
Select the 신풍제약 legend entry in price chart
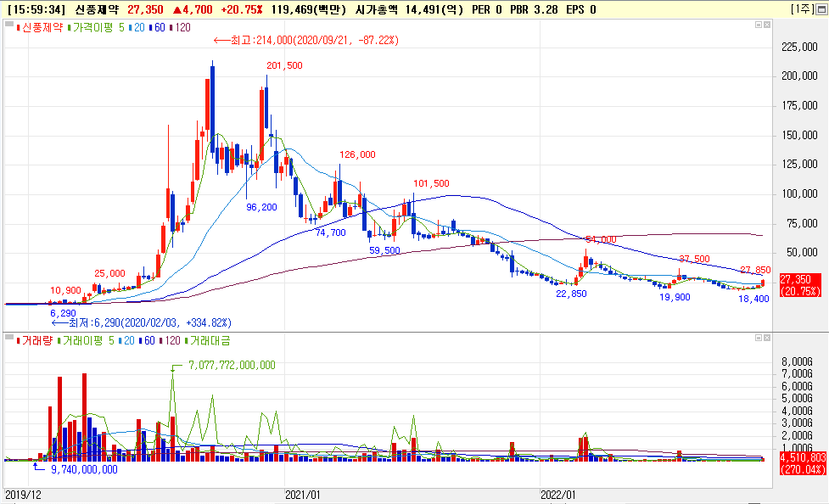40,27
